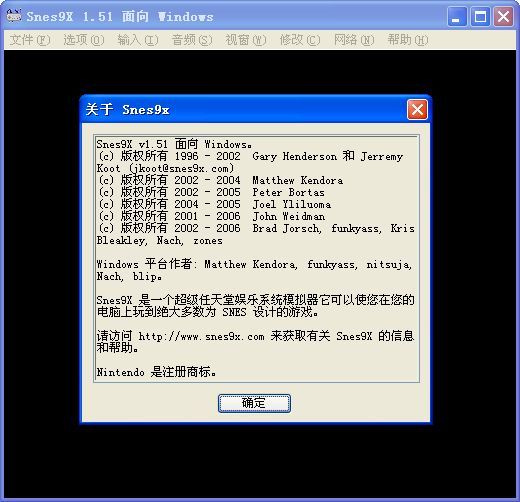The height and width of the screenshot is (502, 520).
Task: Minimize the Snes9X main window
Action: [457, 16]
